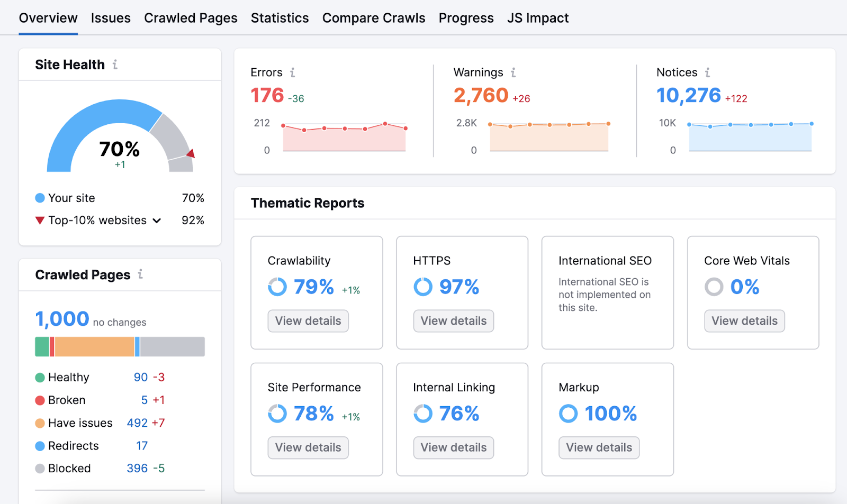Click the Core Web Vitals progress circle
The height and width of the screenshot is (504, 847).
[x=714, y=287]
